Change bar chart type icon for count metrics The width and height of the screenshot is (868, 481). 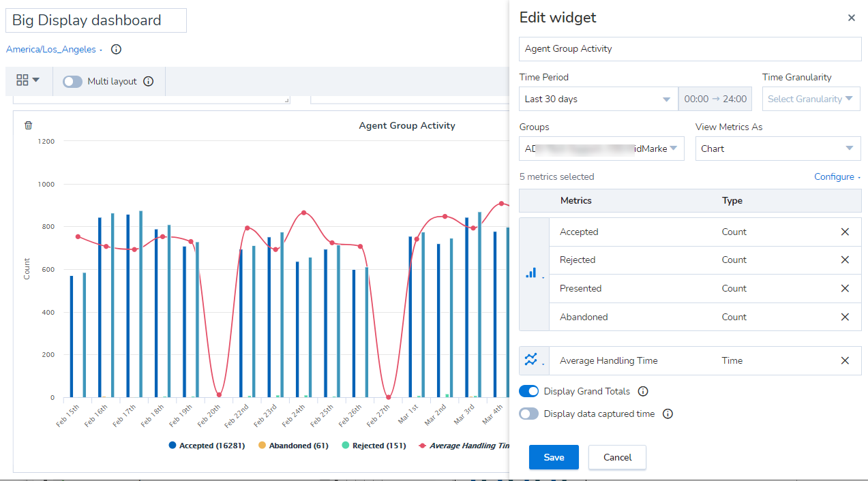click(534, 274)
